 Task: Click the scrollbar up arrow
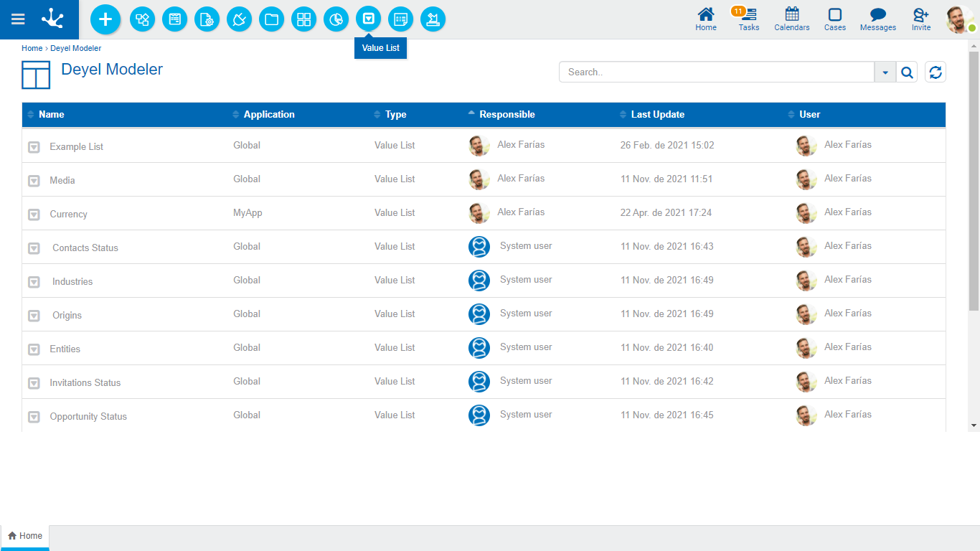974,46
